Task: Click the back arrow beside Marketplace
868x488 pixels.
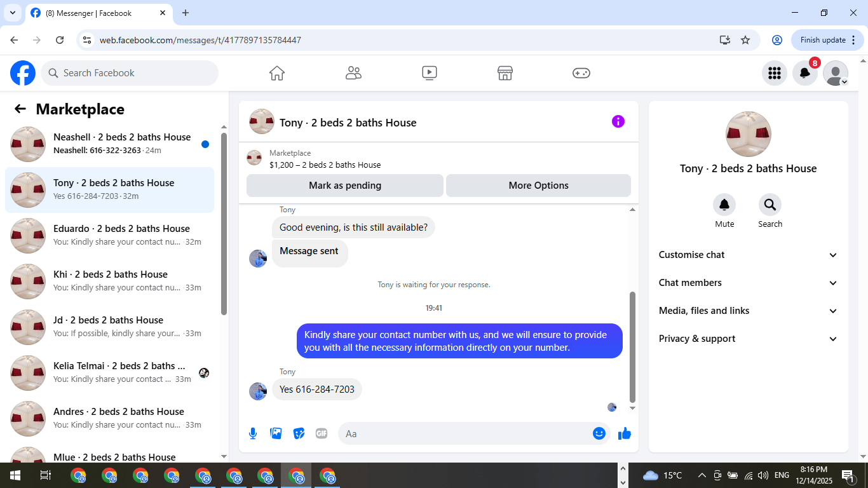Action: 20,109
